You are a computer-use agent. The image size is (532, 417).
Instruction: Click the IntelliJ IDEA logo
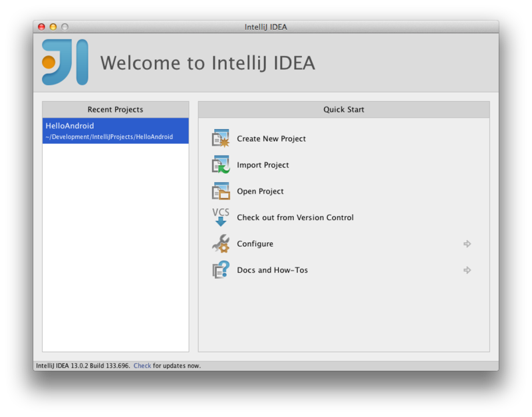[65, 62]
